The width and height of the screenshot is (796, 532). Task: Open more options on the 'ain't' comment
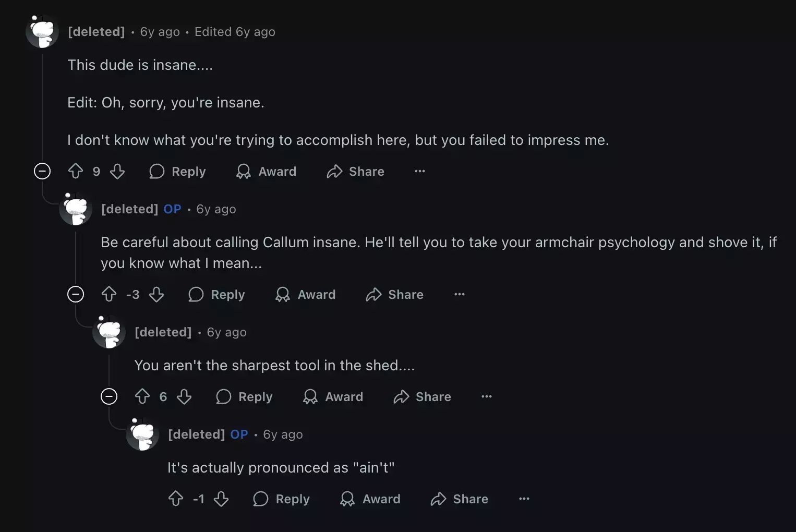pos(524,499)
